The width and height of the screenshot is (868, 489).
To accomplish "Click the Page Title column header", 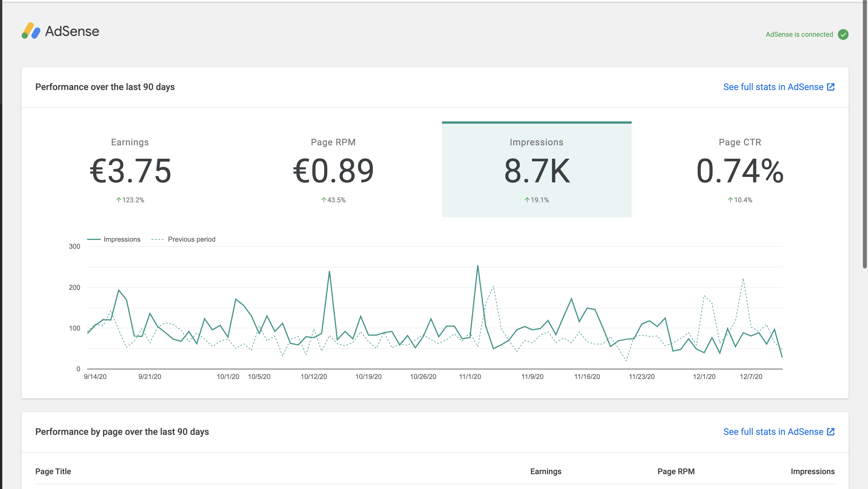I will pyautogui.click(x=53, y=471).
